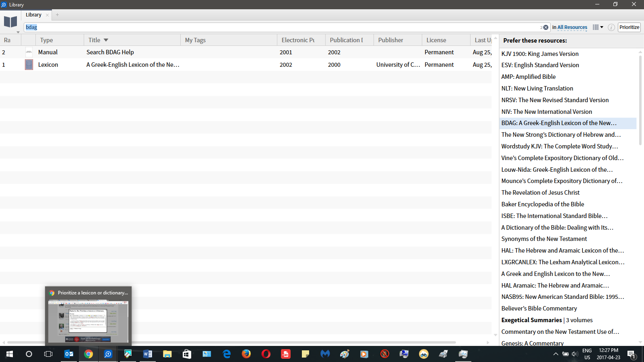Select The Revelation of Jesus Christ

click(541, 193)
